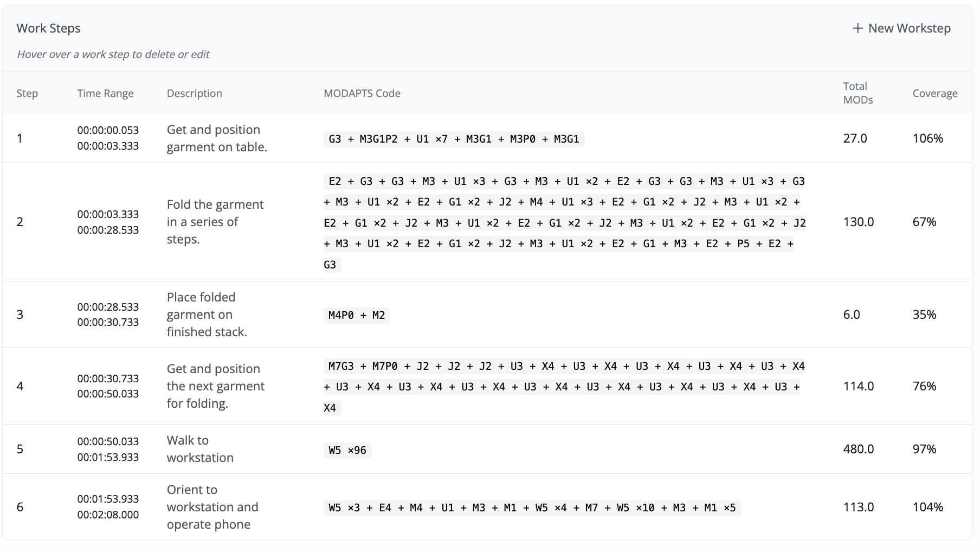Select 'Orient to workstation and operate phone'
The width and height of the screenshot is (980, 552).
(212, 507)
